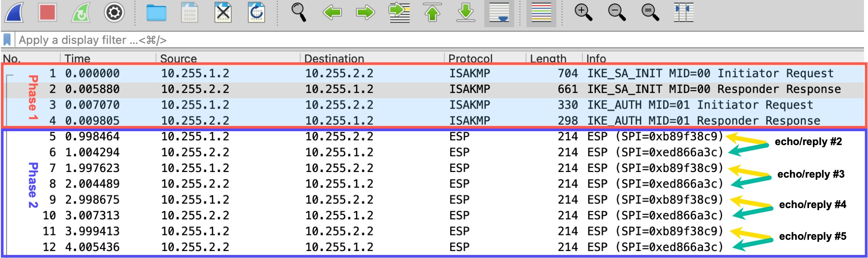Jump to the last packet

click(466, 13)
